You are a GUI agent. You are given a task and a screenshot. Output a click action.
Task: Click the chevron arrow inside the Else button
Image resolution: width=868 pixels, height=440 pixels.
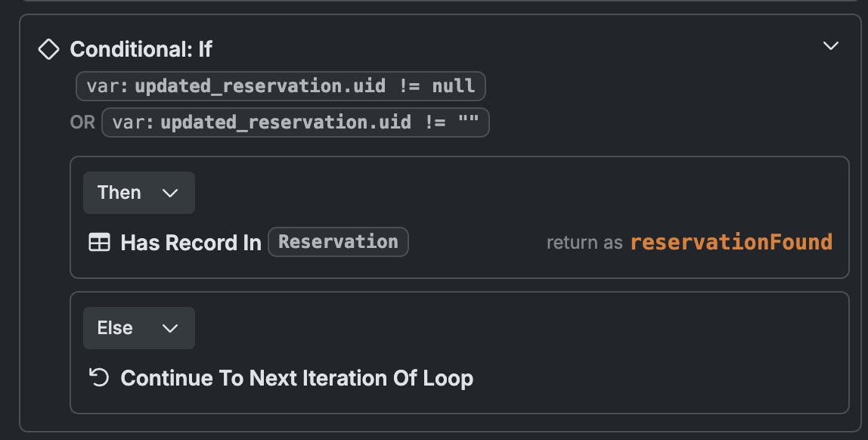click(170, 328)
